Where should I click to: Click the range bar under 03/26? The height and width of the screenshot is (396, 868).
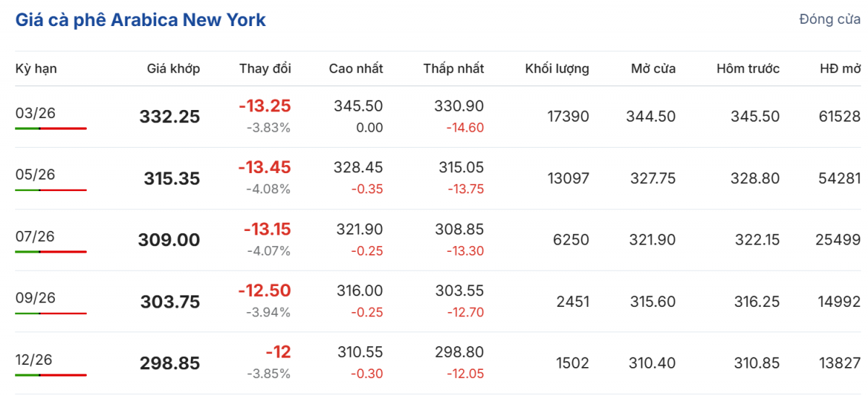pos(51,128)
